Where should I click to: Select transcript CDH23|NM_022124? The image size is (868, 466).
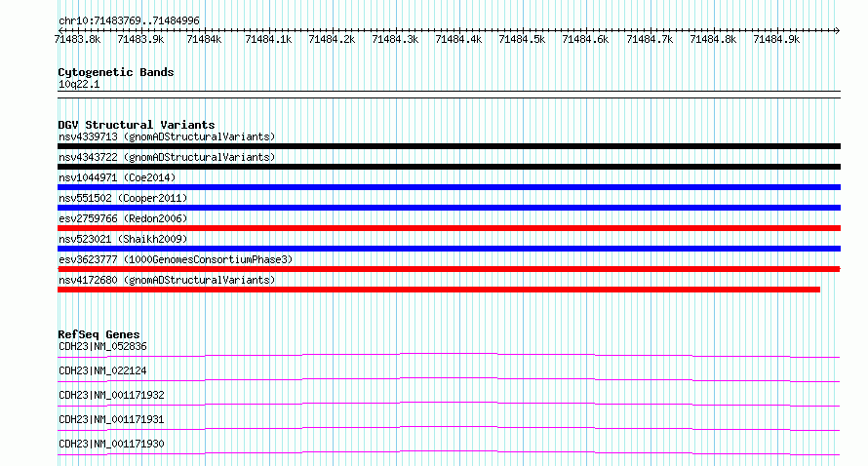coord(102,370)
